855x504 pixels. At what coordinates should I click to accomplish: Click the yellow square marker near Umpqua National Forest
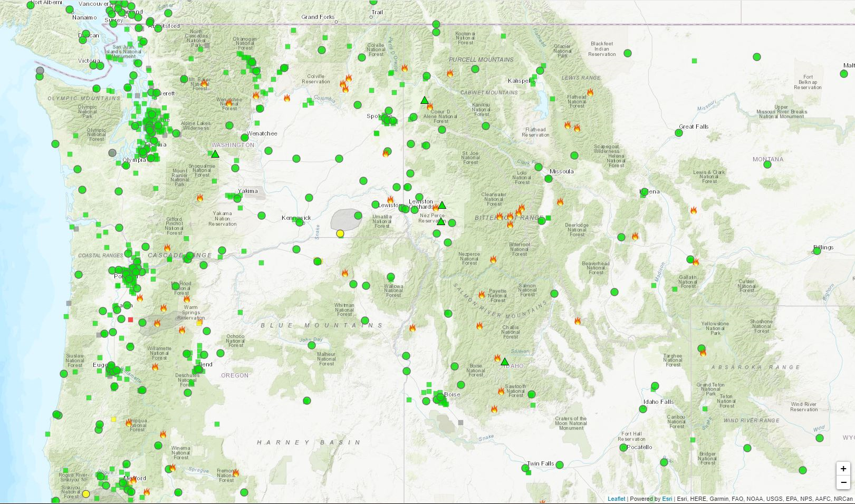click(x=114, y=419)
